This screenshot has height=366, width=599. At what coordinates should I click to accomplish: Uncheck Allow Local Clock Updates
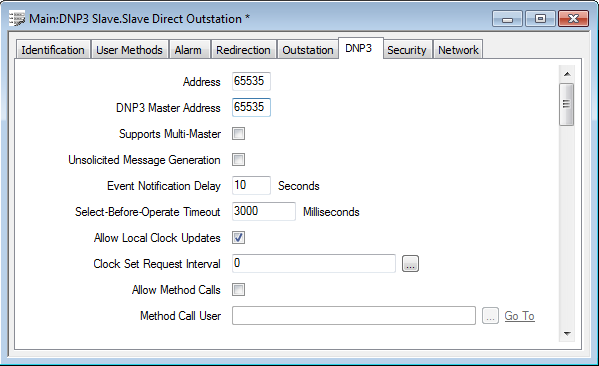(238, 238)
